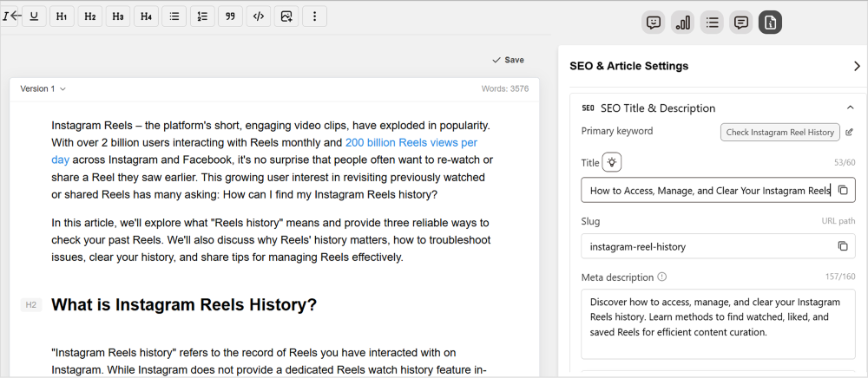Click the 53/60 title character count
The width and height of the screenshot is (868, 378).
[x=845, y=162]
